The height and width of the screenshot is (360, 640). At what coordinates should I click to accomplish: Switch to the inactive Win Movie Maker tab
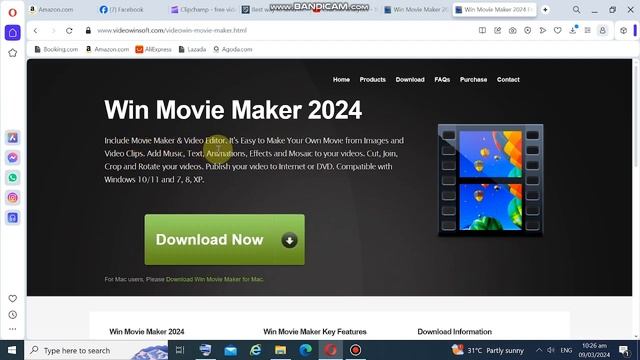tap(416, 9)
